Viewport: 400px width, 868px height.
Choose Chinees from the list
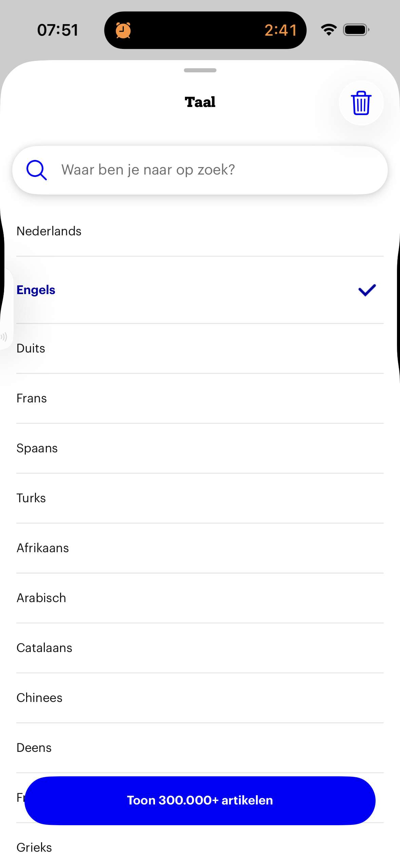pos(39,698)
